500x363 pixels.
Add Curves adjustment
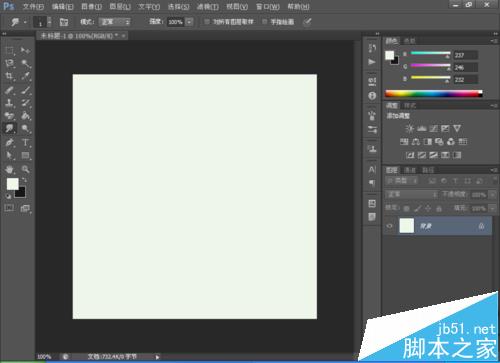pyautogui.click(x=433, y=129)
